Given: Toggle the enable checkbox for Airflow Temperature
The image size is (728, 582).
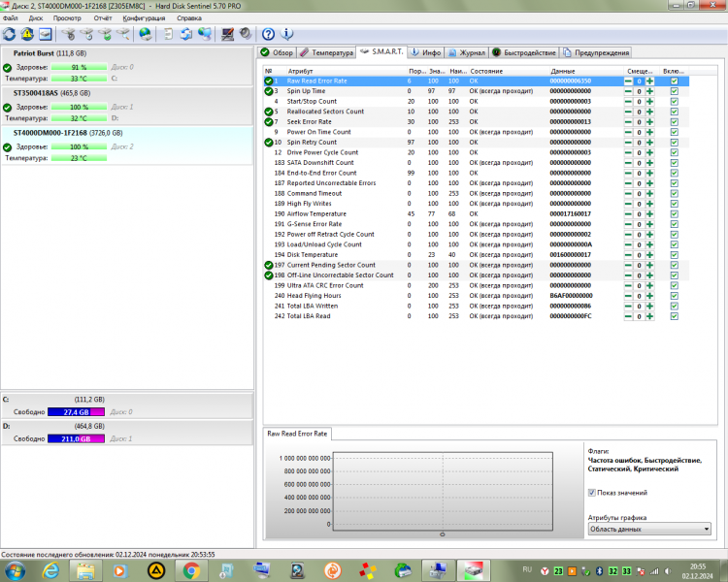Looking at the screenshot, I should point(675,214).
